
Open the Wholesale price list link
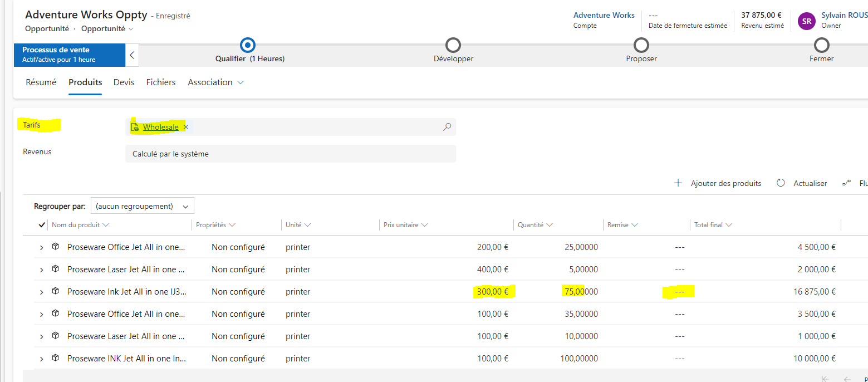coord(161,127)
